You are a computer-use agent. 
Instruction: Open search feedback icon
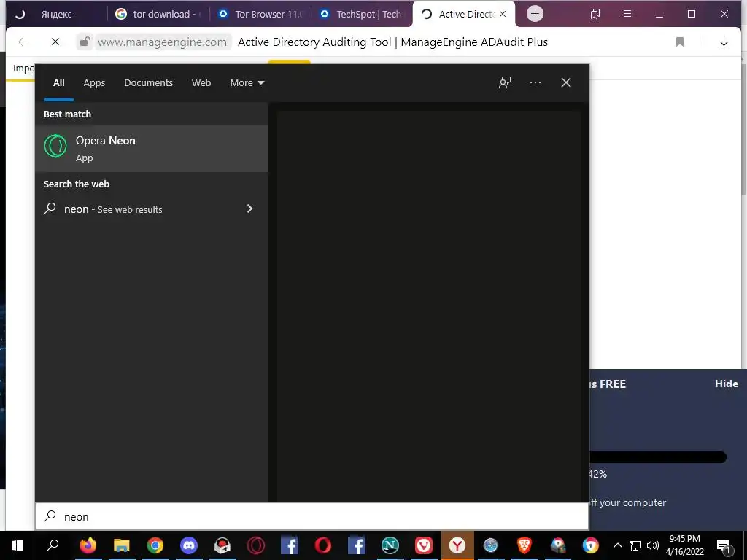point(505,83)
